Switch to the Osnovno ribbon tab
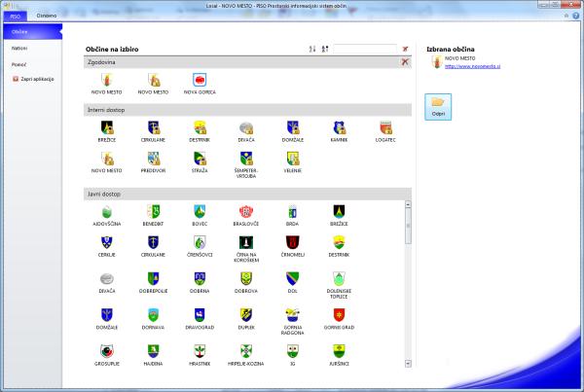584x392 pixels. pos(46,17)
